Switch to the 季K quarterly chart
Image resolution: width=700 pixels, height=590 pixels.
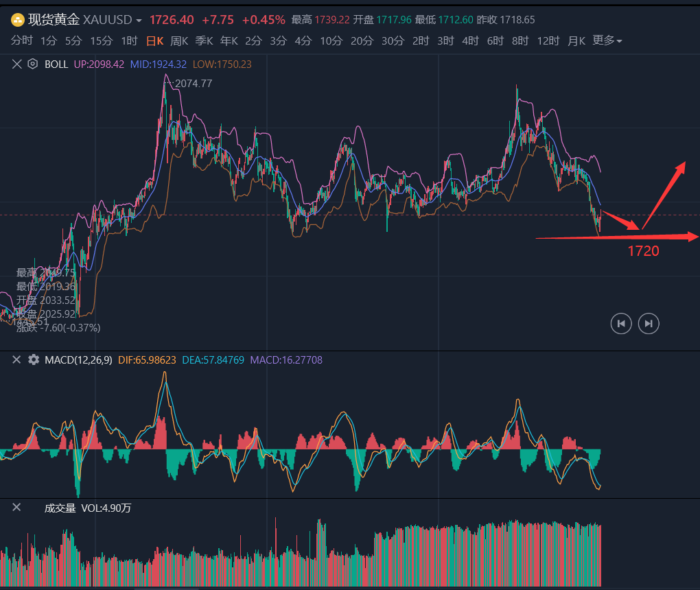coord(205,41)
